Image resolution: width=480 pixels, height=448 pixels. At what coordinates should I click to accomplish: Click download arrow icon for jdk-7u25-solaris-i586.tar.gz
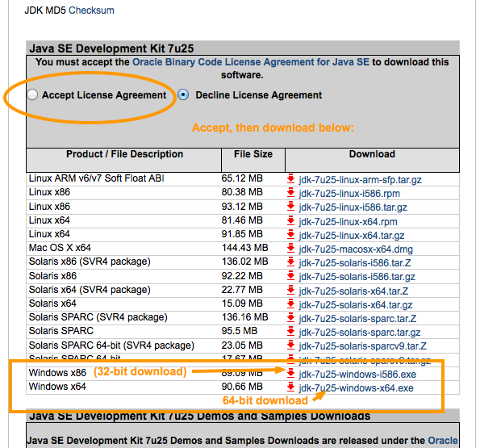point(290,276)
